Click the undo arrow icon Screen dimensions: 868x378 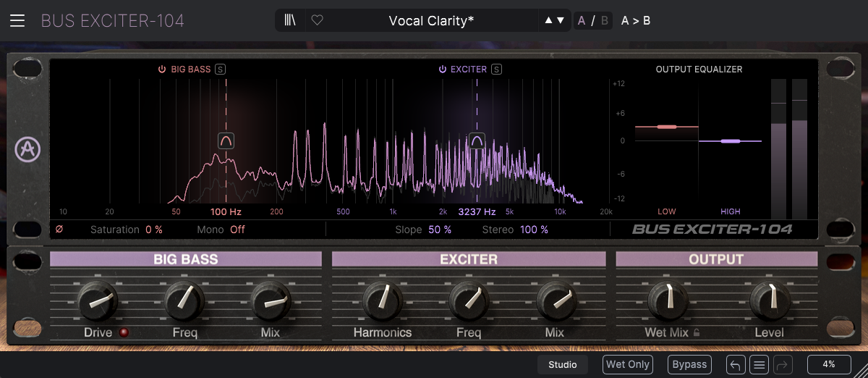[736, 364]
